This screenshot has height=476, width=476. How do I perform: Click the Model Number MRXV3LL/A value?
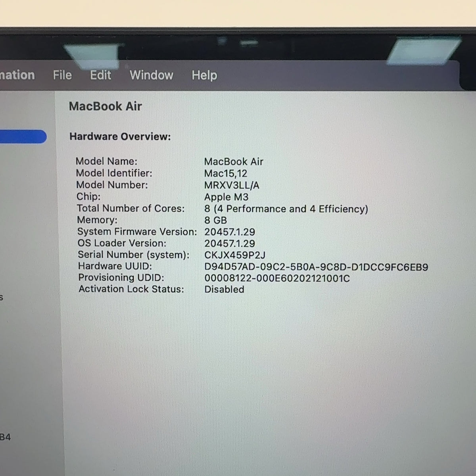point(232,185)
